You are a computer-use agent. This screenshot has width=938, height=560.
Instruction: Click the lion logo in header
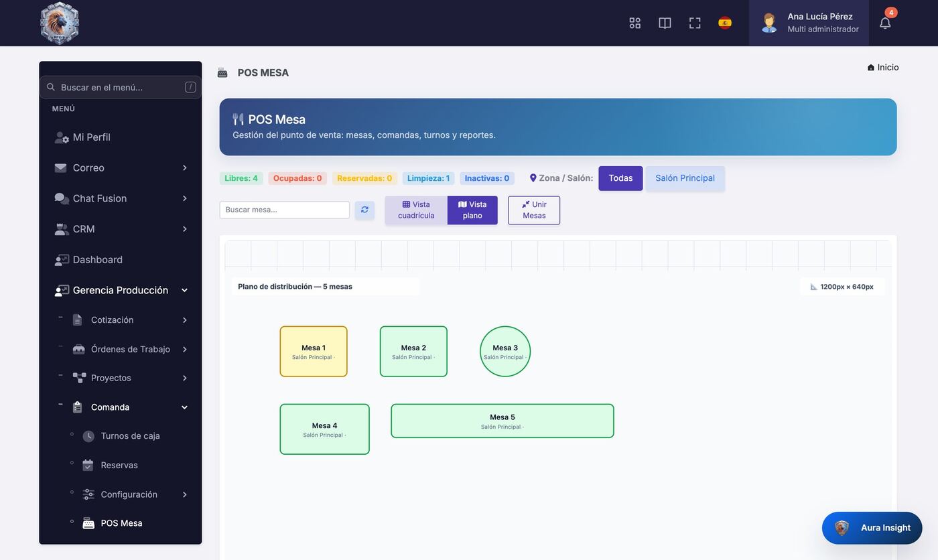[x=60, y=23]
